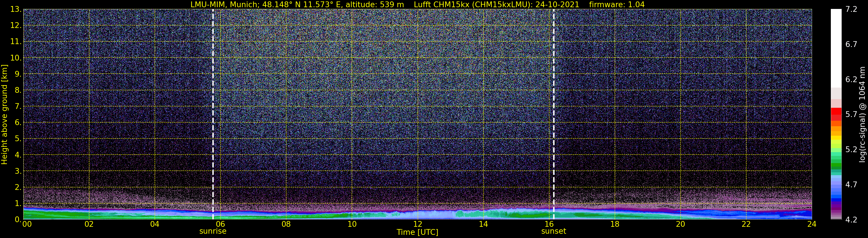Click the height axis tick label 4
Viewport: 868px width, 238px height.
(18, 155)
